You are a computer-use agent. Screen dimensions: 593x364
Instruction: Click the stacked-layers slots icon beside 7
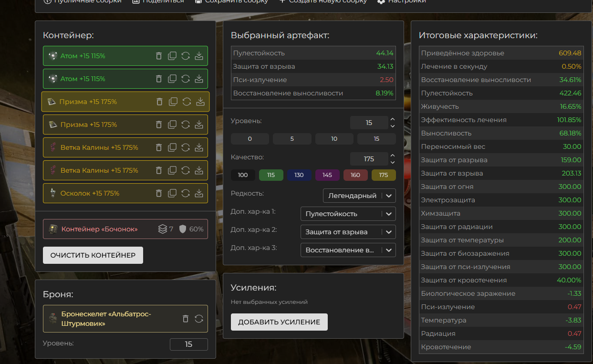(163, 229)
